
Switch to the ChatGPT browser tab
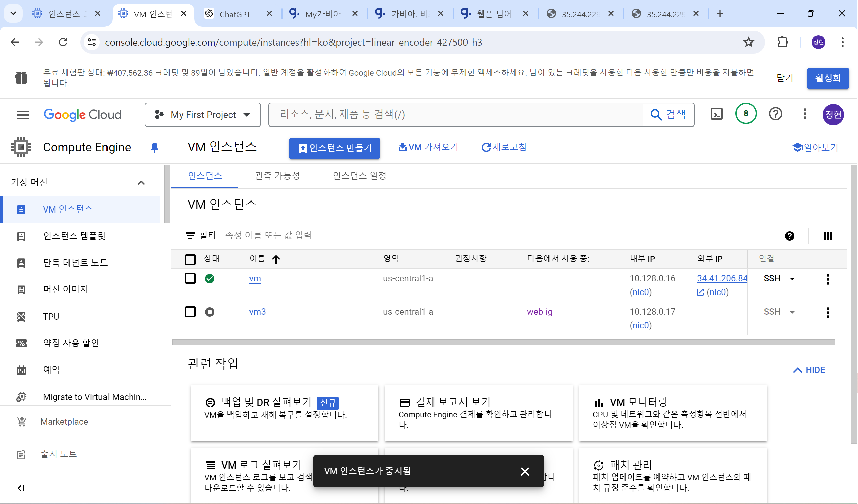(x=235, y=14)
